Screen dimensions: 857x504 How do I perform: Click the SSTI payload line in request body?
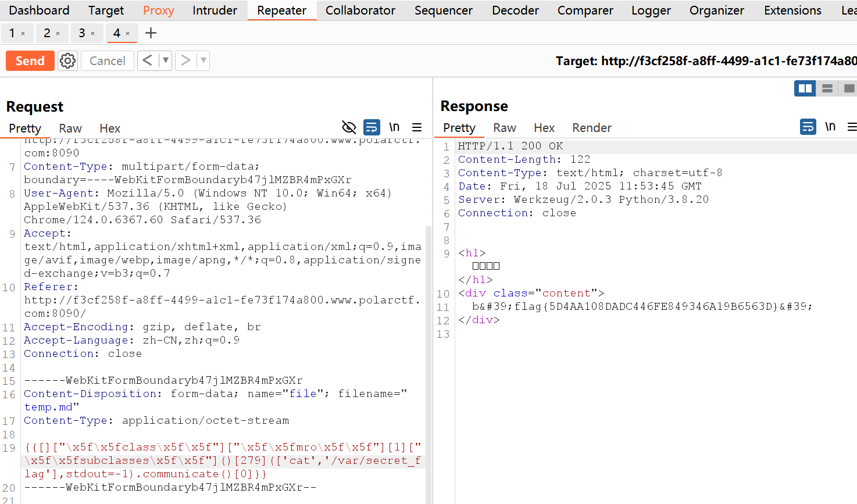pos(223,460)
